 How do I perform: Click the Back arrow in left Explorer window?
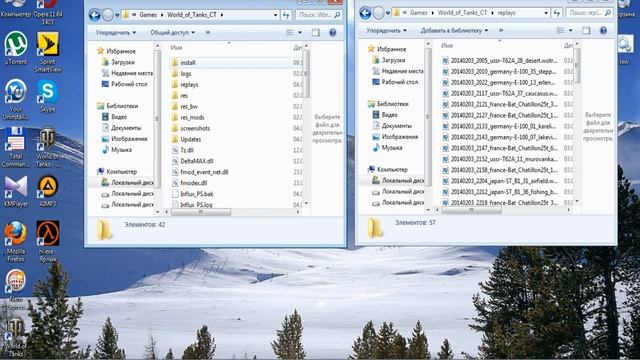[95, 16]
